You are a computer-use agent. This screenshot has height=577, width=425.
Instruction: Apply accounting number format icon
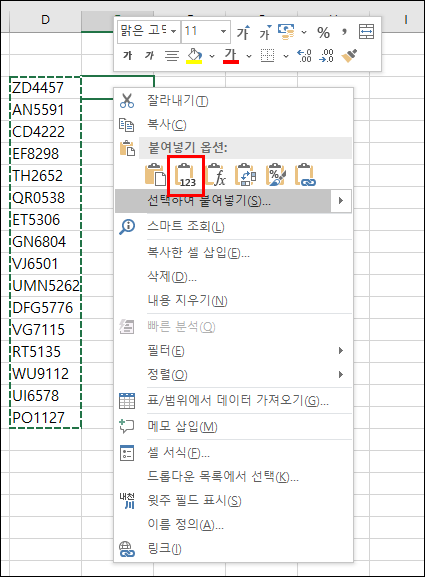click(287, 32)
